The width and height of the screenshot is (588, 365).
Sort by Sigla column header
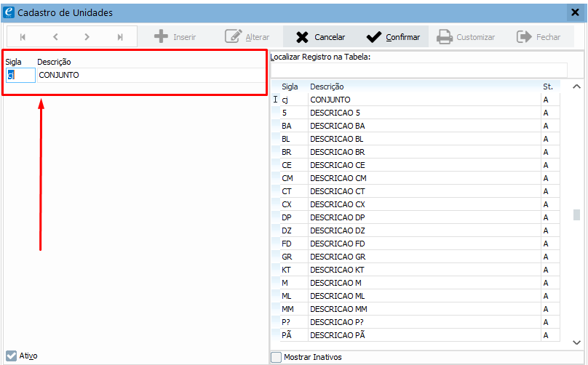(x=290, y=87)
